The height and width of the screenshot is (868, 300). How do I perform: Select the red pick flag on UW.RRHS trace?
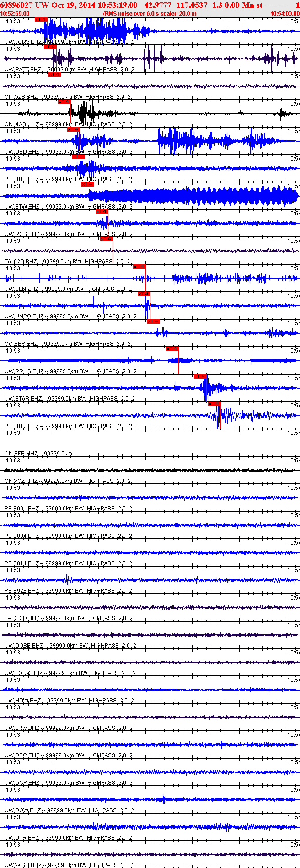pos(172,349)
